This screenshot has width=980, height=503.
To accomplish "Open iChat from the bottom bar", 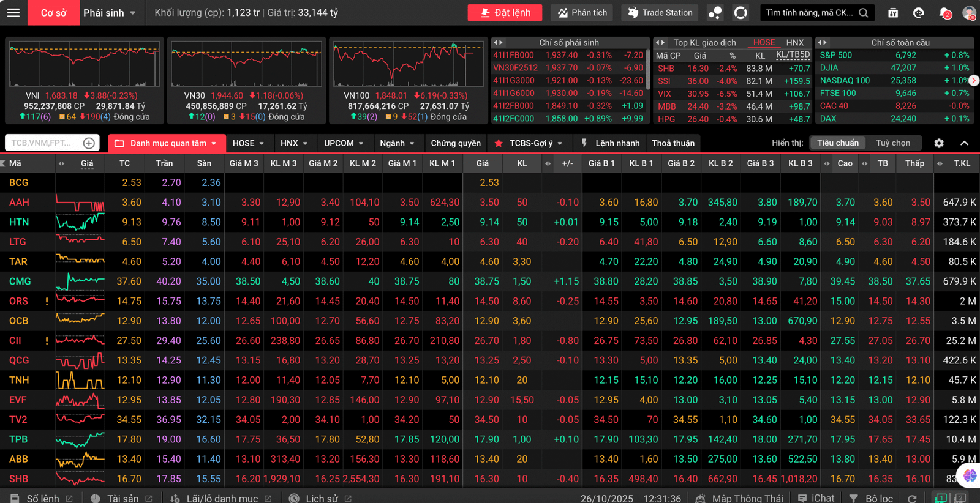I will pyautogui.click(x=816, y=499).
